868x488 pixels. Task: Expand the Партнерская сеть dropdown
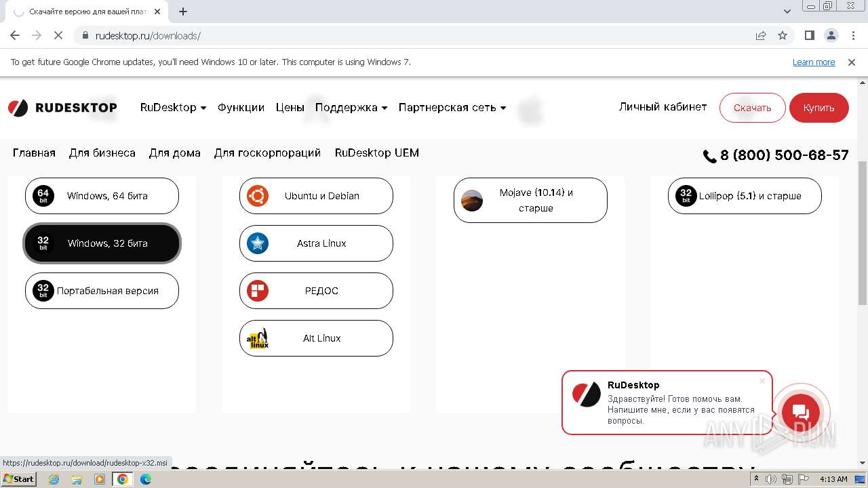[452, 107]
